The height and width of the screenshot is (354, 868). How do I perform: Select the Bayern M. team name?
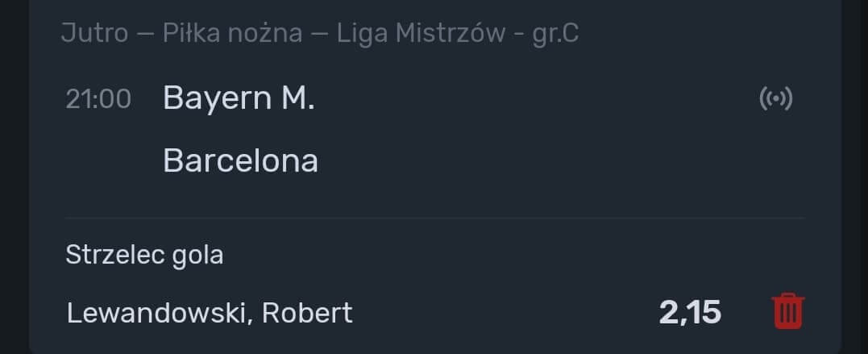tap(239, 98)
